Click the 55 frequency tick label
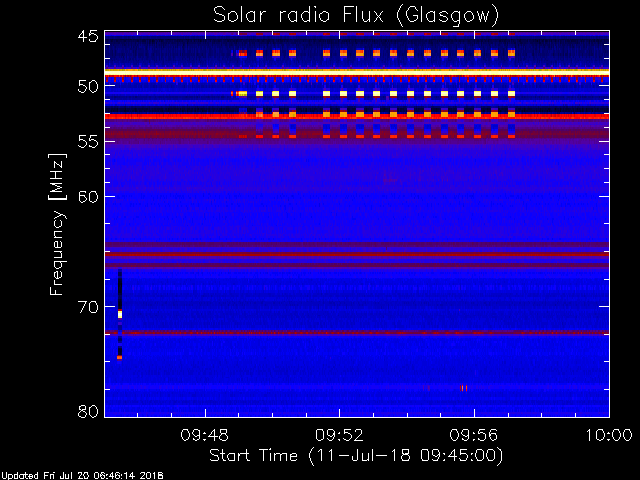This screenshot has height=480, width=640. 88,142
